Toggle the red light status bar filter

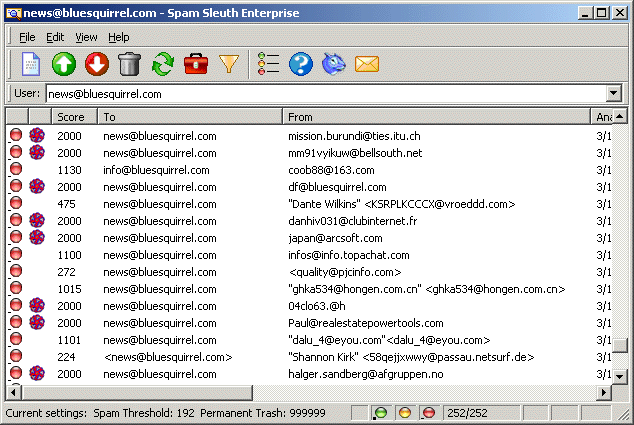(x=428, y=413)
